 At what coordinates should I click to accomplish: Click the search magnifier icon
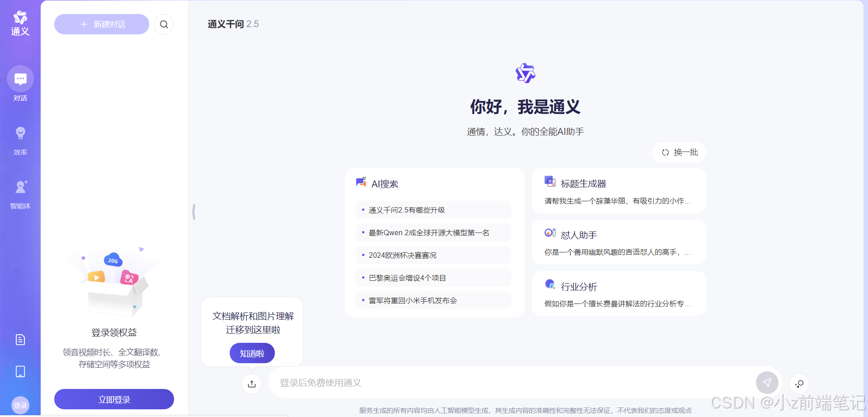(164, 24)
